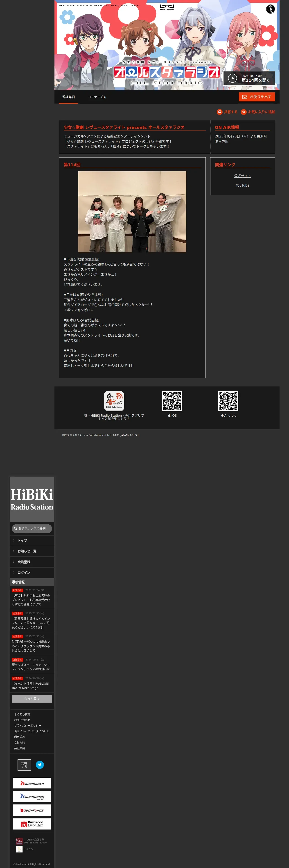
Task: Open the Bushiroad Move logo banner
Action: pos(32,797)
